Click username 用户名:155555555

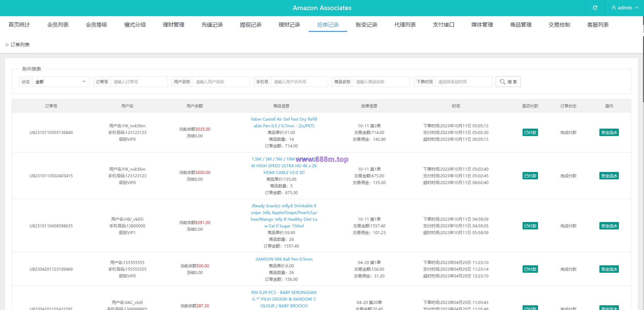coord(127,263)
